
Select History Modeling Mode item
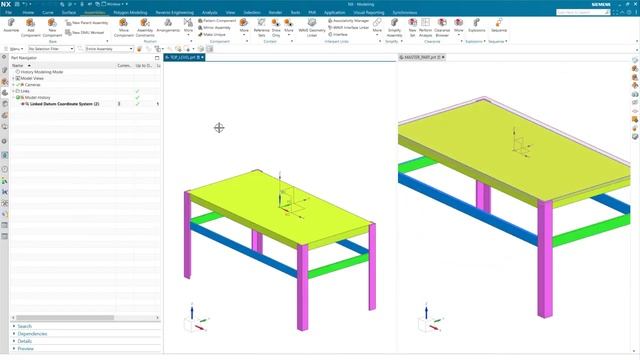(42, 72)
